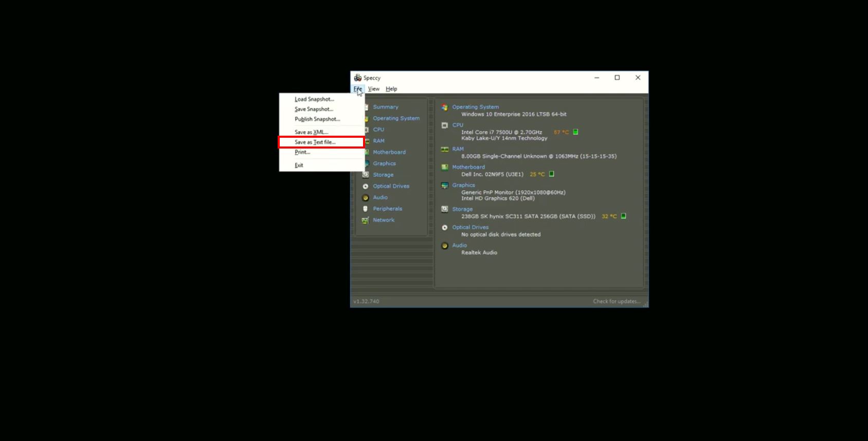Open the Motherboard sidebar section

pyautogui.click(x=389, y=152)
